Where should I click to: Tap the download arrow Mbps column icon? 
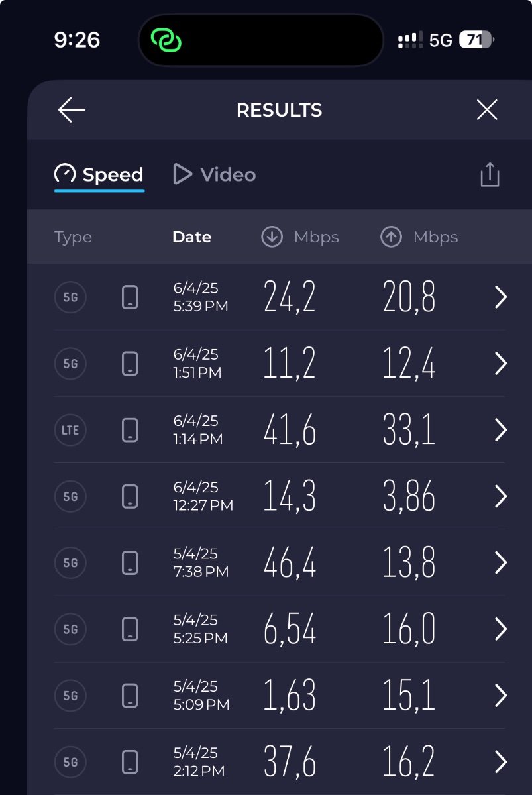(x=272, y=237)
